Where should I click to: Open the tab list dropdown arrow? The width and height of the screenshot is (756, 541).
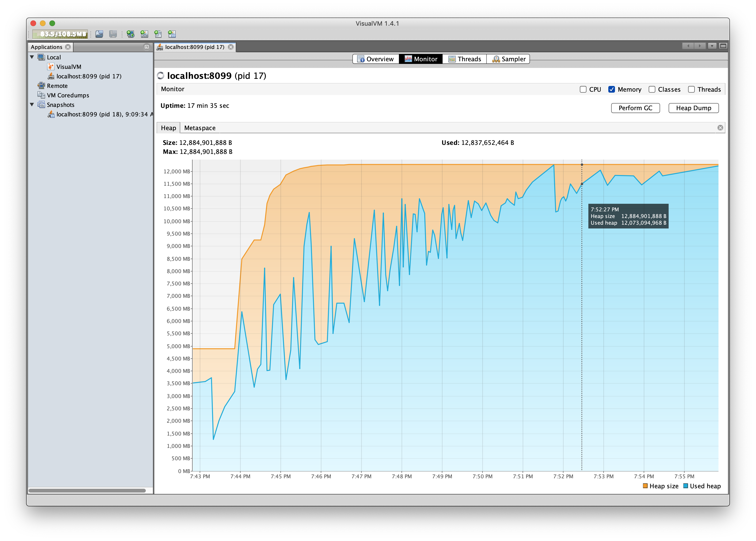(712, 47)
